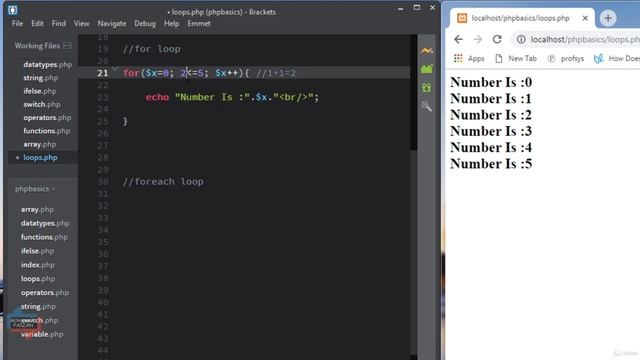
Task: Click the Working Files header label
Action: 37,46
